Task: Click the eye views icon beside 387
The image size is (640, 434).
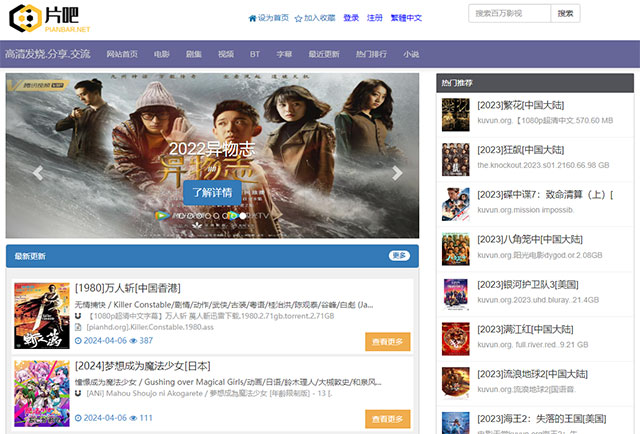Action: point(133,341)
